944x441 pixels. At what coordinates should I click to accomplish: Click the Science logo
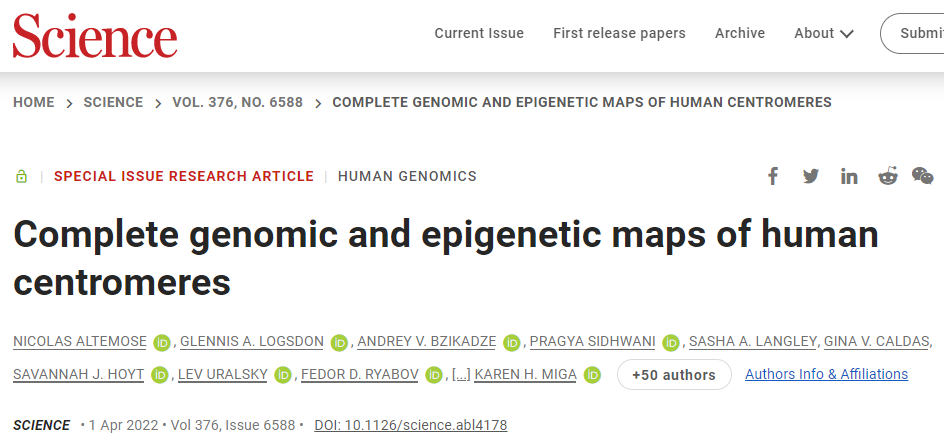[x=95, y=35]
